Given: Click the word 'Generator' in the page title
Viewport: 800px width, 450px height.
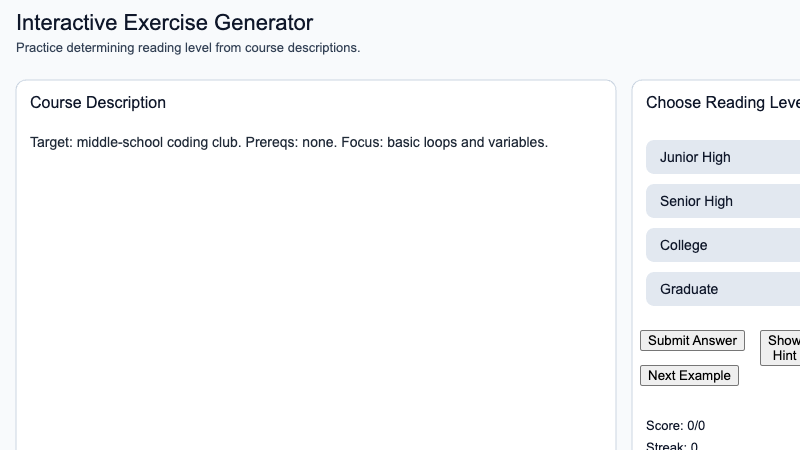Looking at the screenshot, I should 262,22.
